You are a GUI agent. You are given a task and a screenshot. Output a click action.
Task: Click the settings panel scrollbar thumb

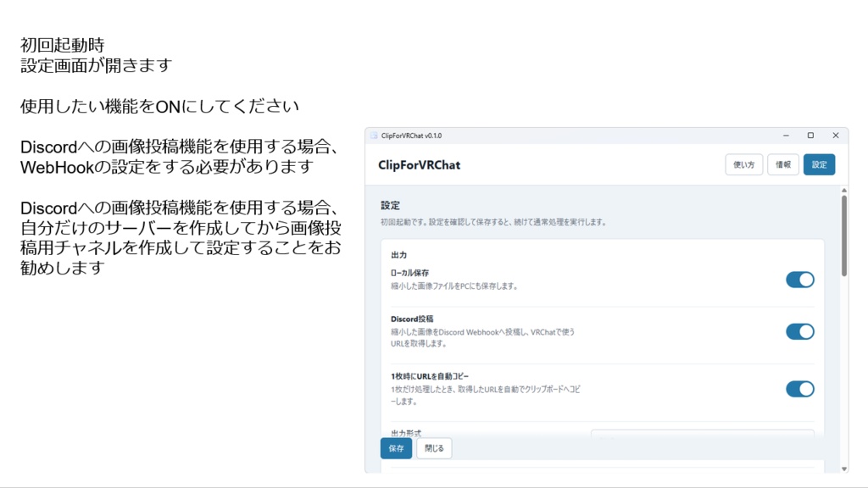point(843,236)
